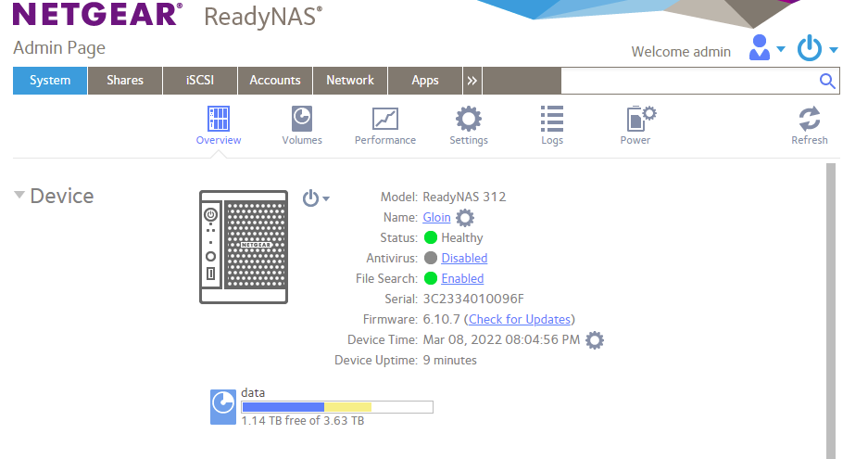Toggle Antivirus via the Disabled link

[x=464, y=258]
